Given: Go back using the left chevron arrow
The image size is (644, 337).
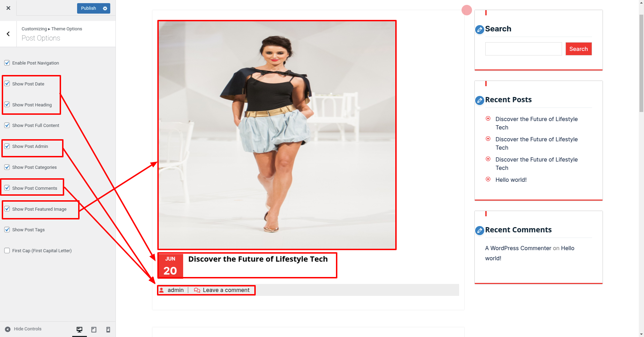Looking at the screenshot, I should coord(8,34).
